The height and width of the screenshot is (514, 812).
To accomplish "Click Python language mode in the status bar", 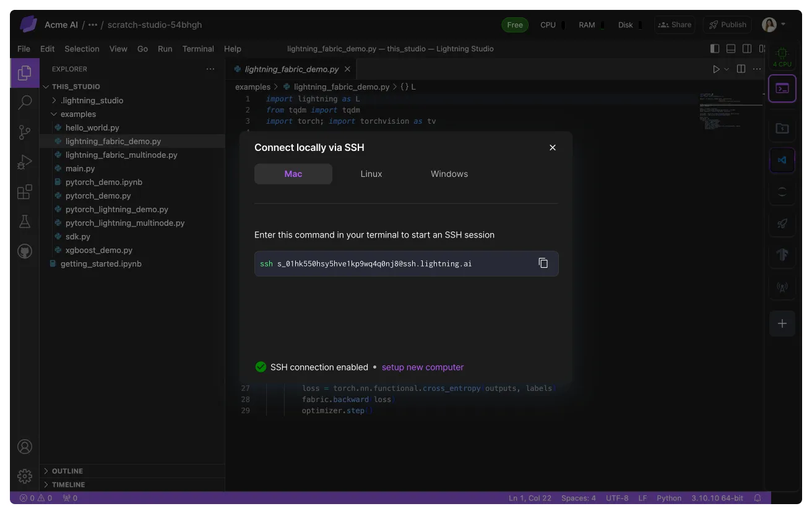I will coord(669,498).
